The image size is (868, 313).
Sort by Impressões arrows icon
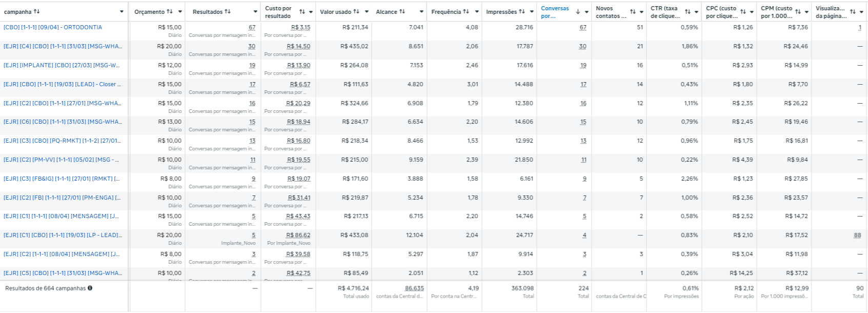[522, 11]
